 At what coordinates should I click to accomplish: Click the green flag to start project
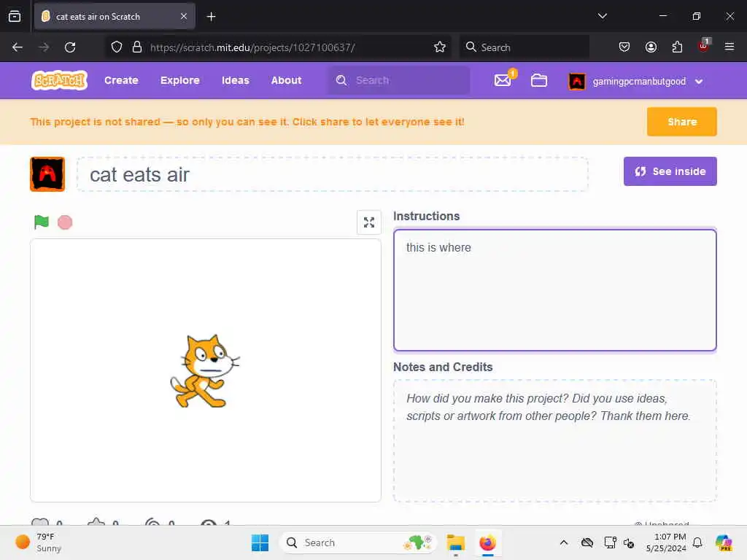[42, 222]
